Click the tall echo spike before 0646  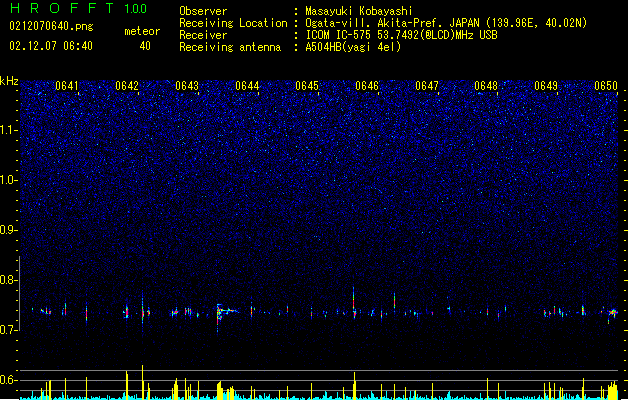(353, 302)
